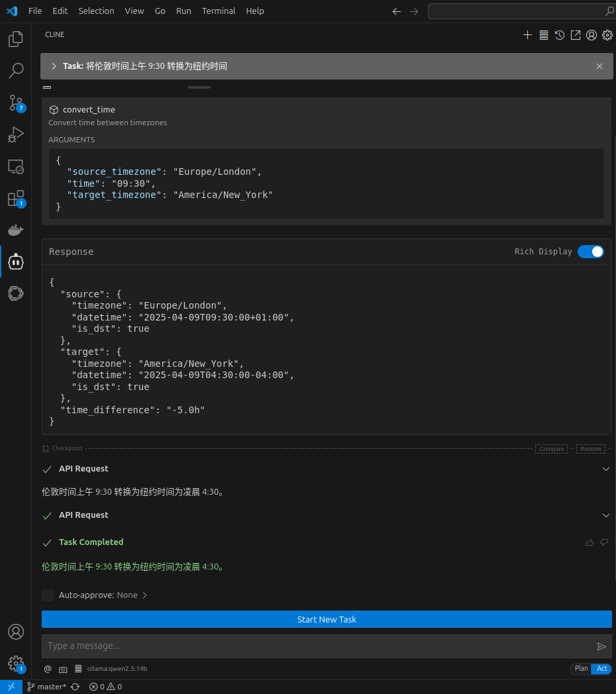The height and width of the screenshot is (694, 616).
Task: Click the Restore checkpoint button
Action: click(590, 449)
